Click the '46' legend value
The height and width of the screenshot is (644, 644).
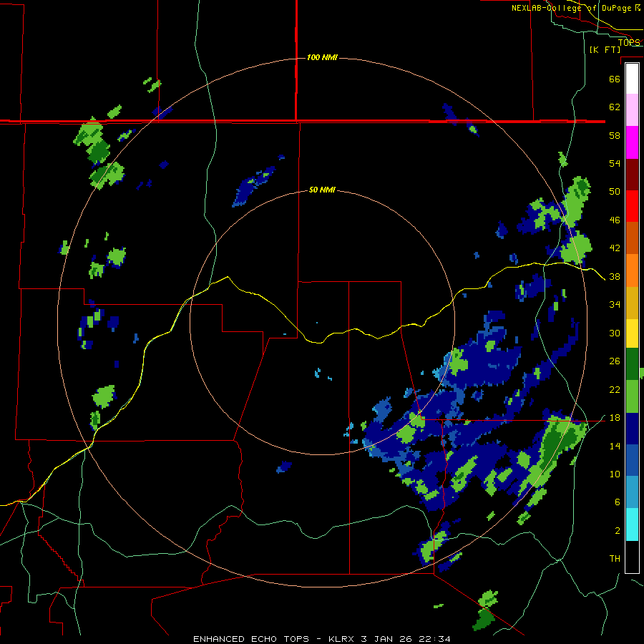[x=615, y=220]
